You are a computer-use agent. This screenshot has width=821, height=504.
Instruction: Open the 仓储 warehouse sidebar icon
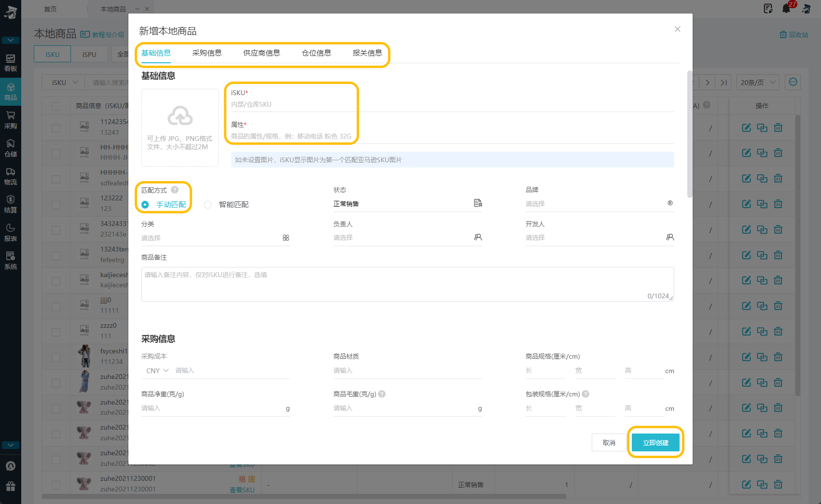(11, 148)
